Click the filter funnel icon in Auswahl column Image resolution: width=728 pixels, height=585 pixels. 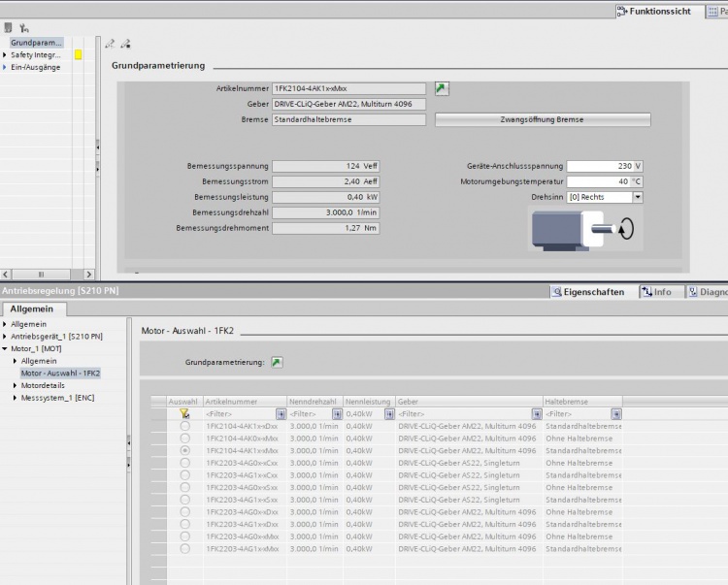[x=184, y=413]
